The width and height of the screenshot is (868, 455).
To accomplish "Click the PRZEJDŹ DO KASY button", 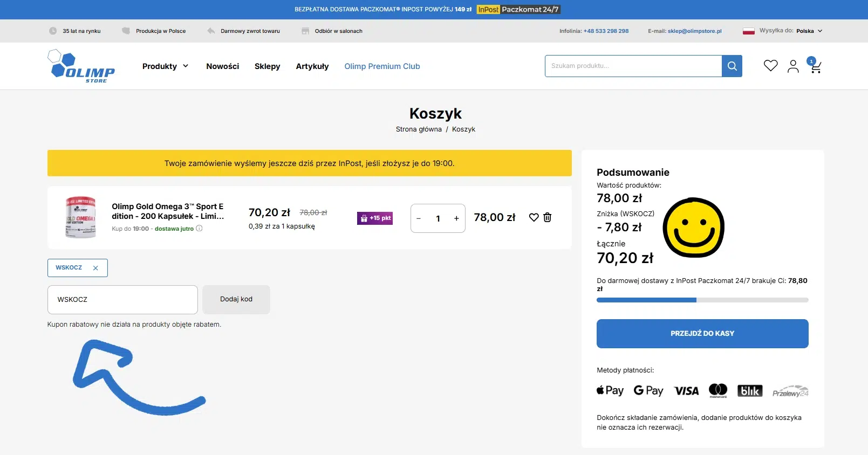I will pos(702,334).
